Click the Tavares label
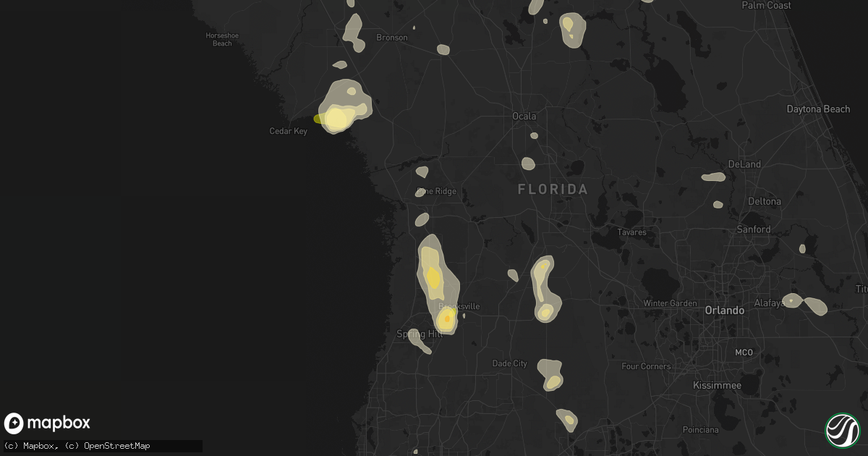This screenshot has width=868, height=456. pos(631,232)
